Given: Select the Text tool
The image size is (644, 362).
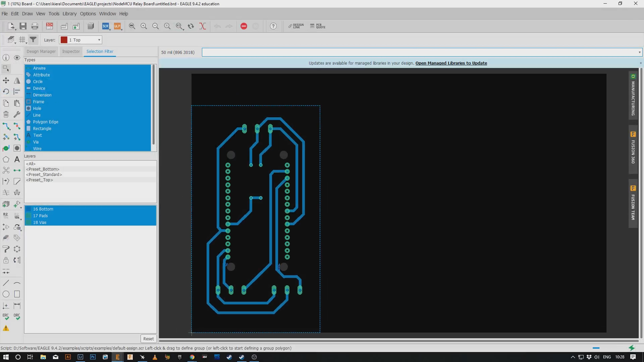Looking at the screenshot, I should (x=17, y=159).
